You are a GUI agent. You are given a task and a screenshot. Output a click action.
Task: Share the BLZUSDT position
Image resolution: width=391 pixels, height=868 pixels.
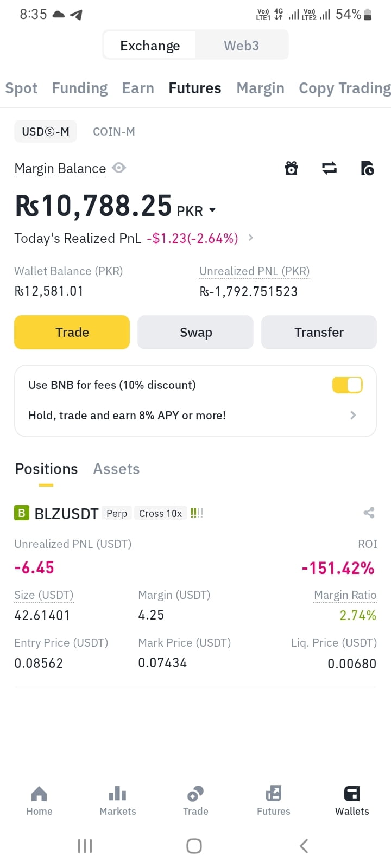tap(369, 513)
